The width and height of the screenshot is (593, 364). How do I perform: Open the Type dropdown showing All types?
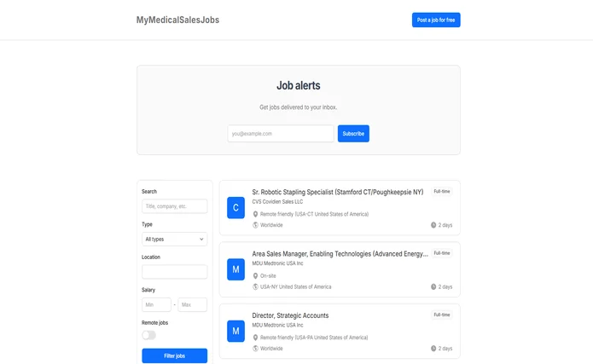coord(174,240)
